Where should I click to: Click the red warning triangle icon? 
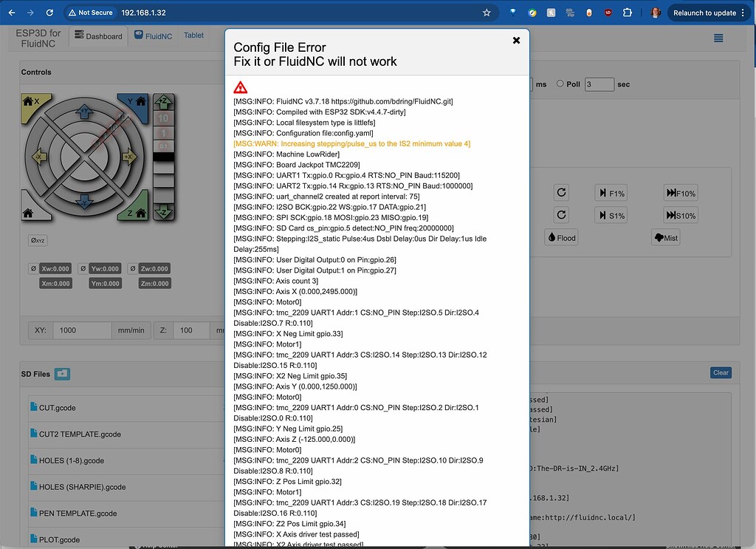(240, 87)
